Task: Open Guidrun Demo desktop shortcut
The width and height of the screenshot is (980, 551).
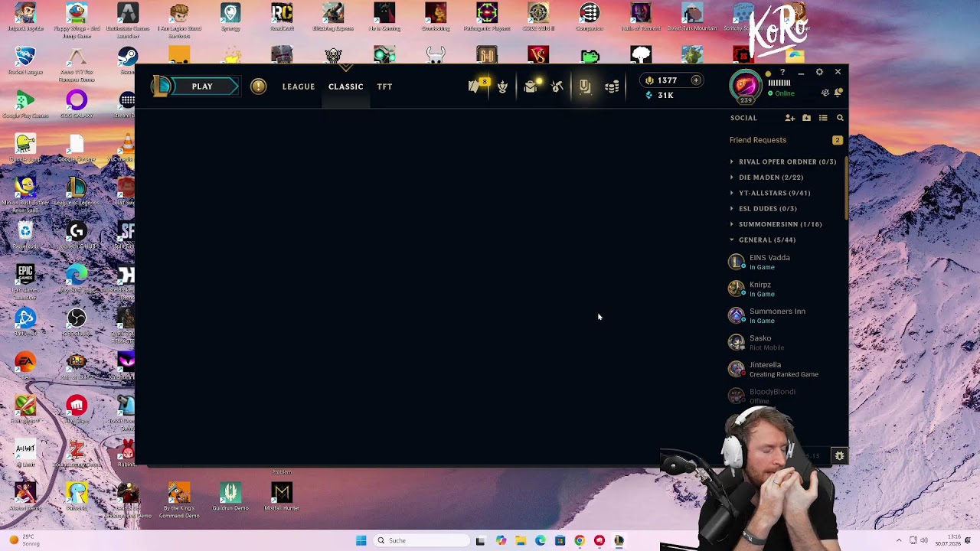Action: click(230, 497)
